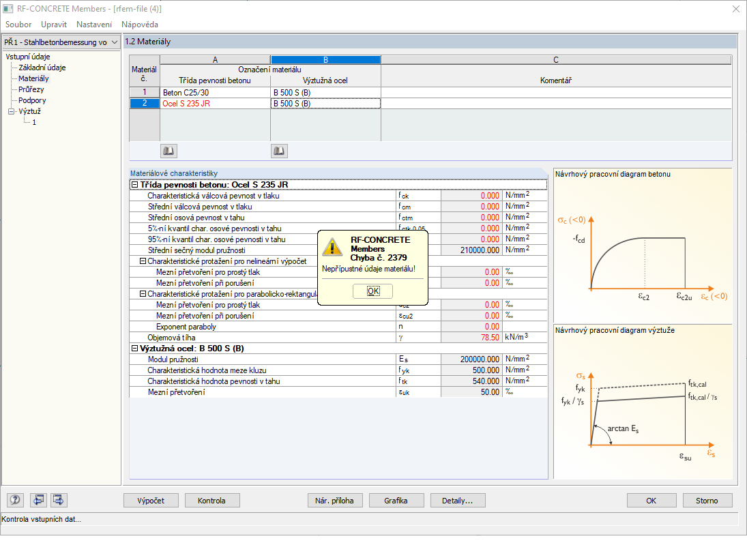The image size is (747, 560).
Task: Open the Nápověda menu
Action: tap(140, 25)
